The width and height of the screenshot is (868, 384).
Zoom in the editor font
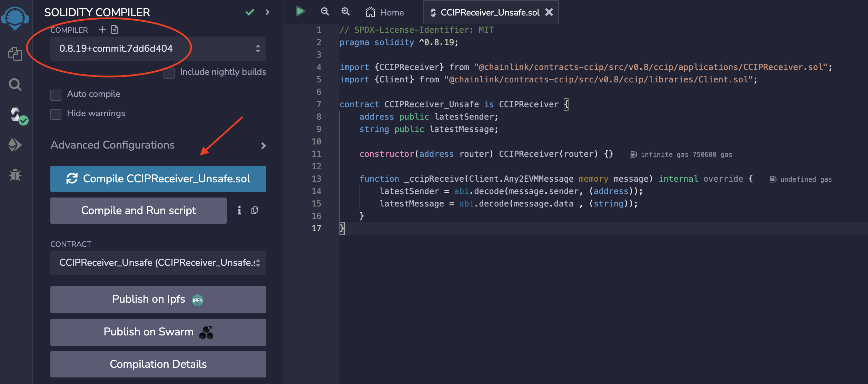click(345, 12)
